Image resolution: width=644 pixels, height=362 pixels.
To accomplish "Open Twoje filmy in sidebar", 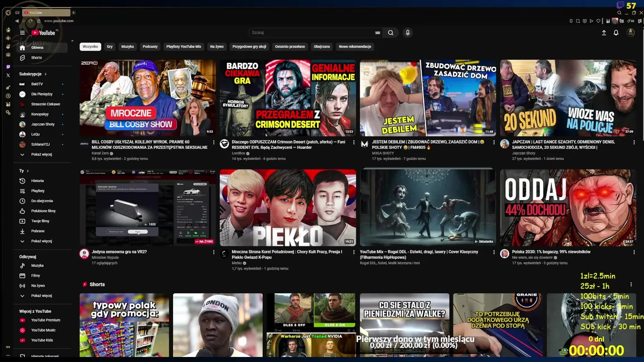I will [42, 221].
